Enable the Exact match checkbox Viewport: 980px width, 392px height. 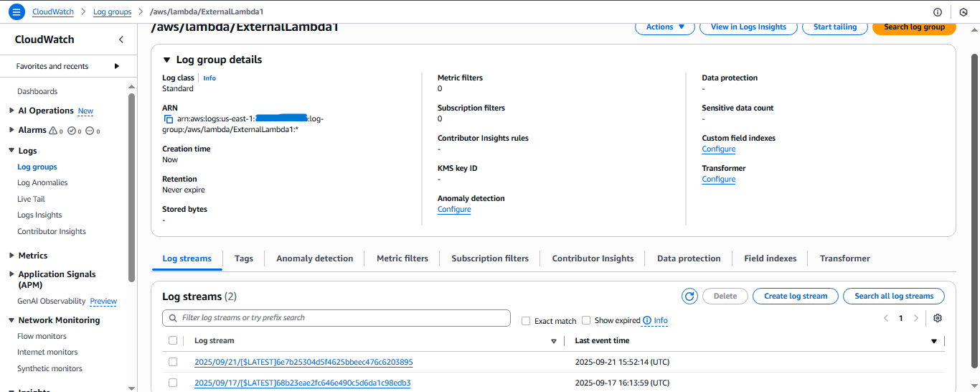click(526, 321)
